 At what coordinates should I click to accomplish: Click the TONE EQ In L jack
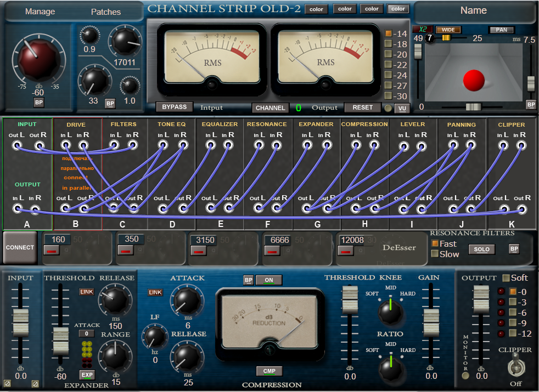pyautogui.click(x=163, y=145)
